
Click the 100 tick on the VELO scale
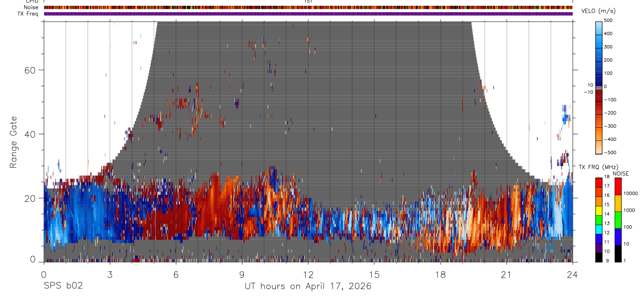[x=609, y=73]
